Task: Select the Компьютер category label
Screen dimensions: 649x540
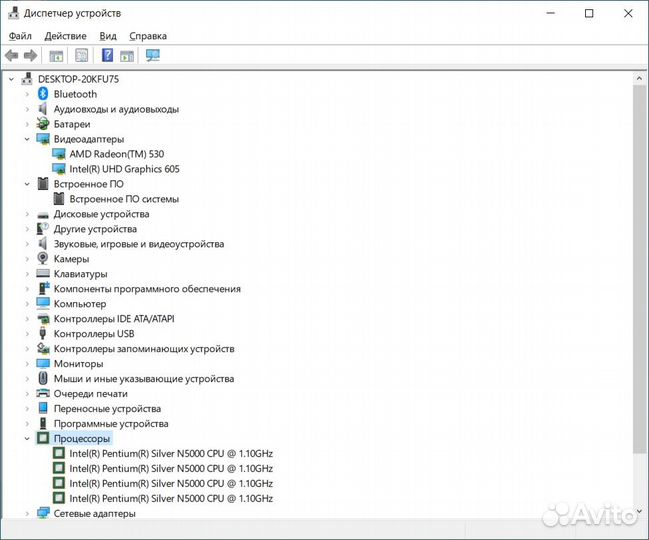Action: 80,304
